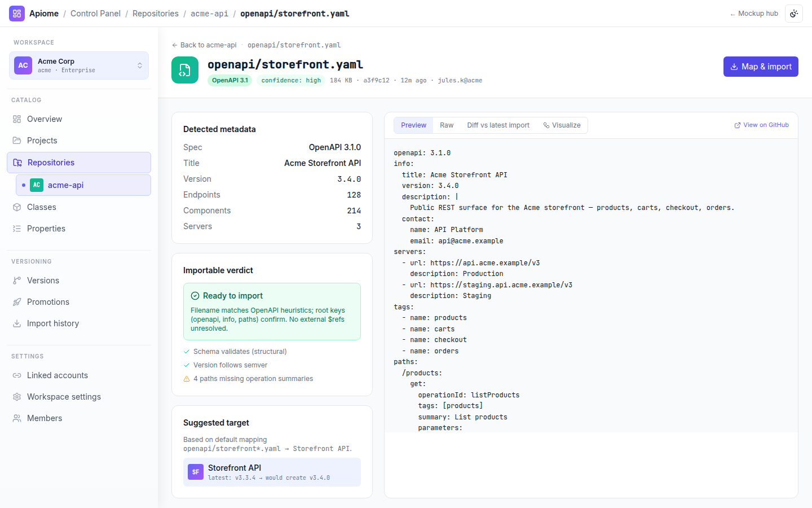Click Back to acme-api link
This screenshot has height=508, width=812.
(x=204, y=45)
